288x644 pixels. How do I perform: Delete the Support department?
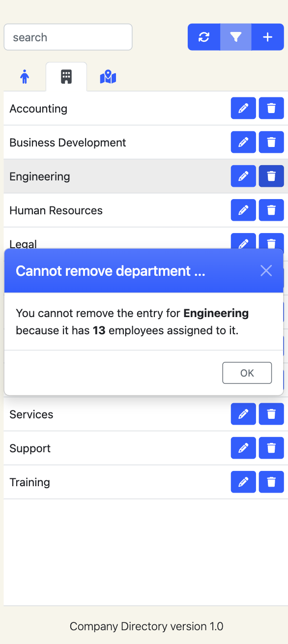pyautogui.click(x=271, y=448)
